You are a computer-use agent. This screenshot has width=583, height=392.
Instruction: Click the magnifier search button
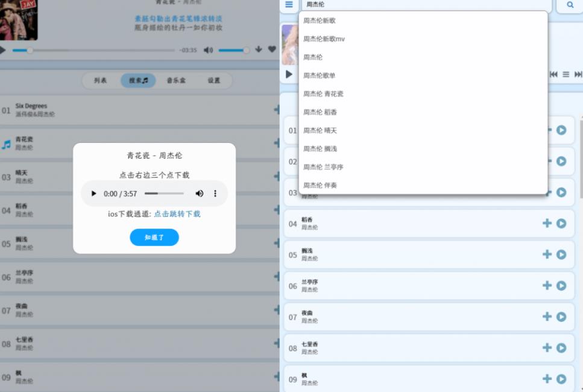570,5
